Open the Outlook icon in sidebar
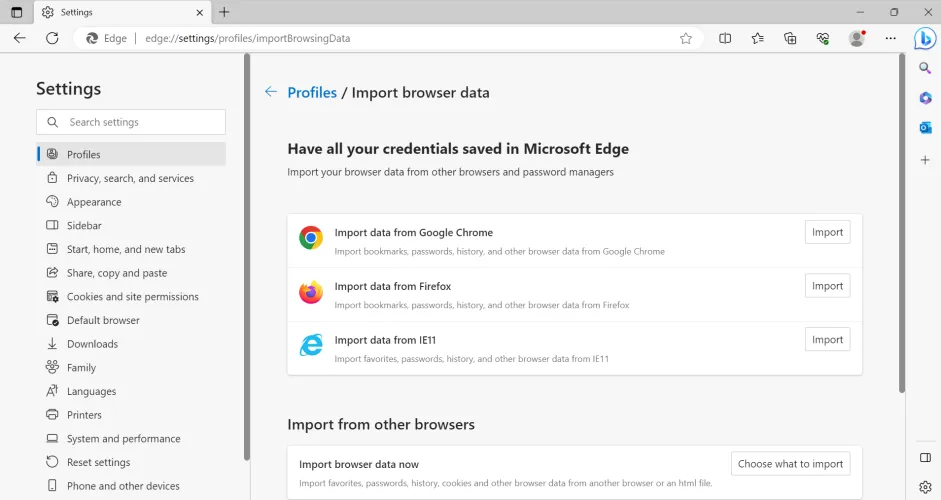This screenshot has width=941, height=500. click(925, 128)
